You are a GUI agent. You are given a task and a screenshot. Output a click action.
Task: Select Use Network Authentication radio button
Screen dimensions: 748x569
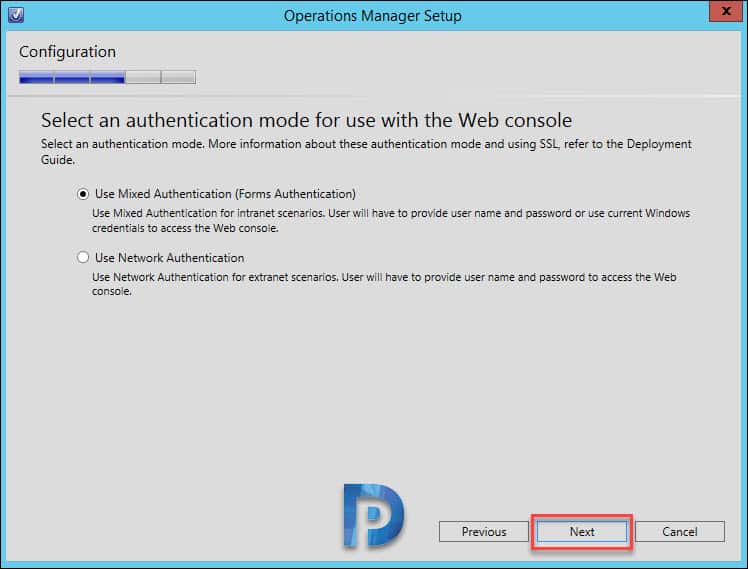tap(83, 258)
